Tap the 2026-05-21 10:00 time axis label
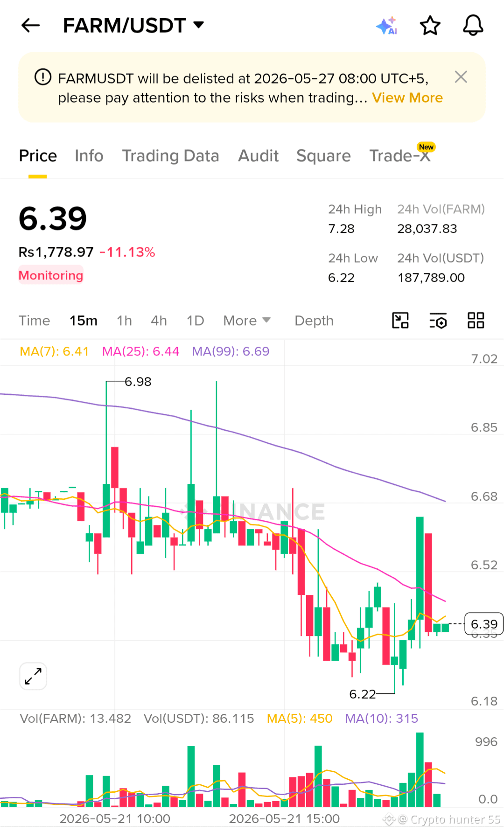This screenshot has height=831, width=504. [x=115, y=819]
